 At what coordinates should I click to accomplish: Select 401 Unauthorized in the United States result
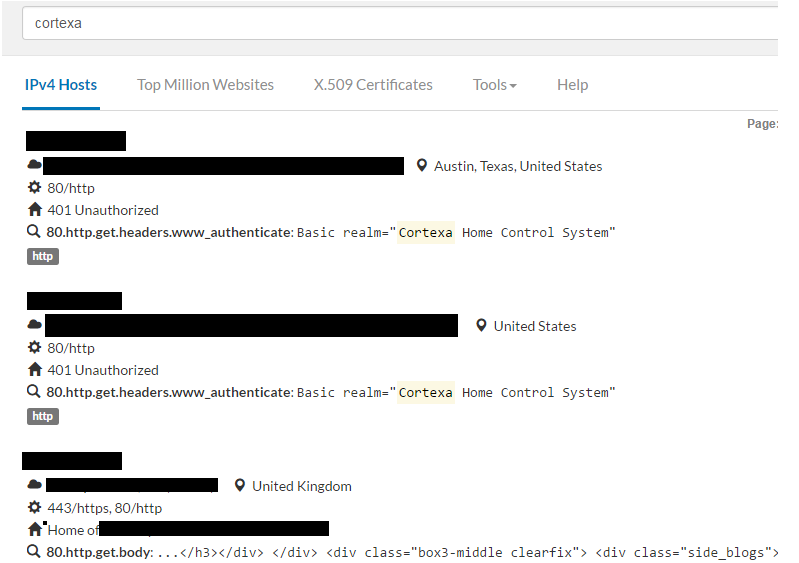[103, 370]
